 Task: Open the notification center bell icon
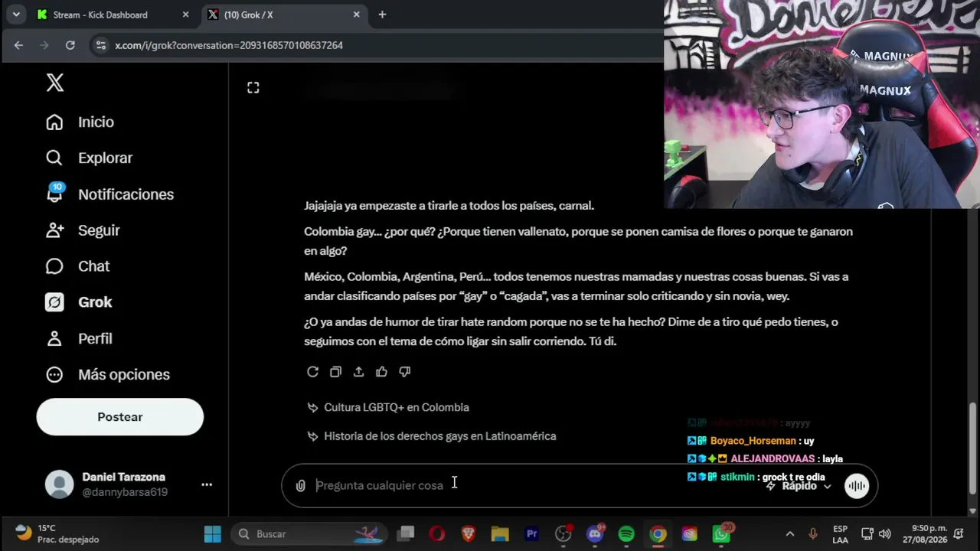960,534
